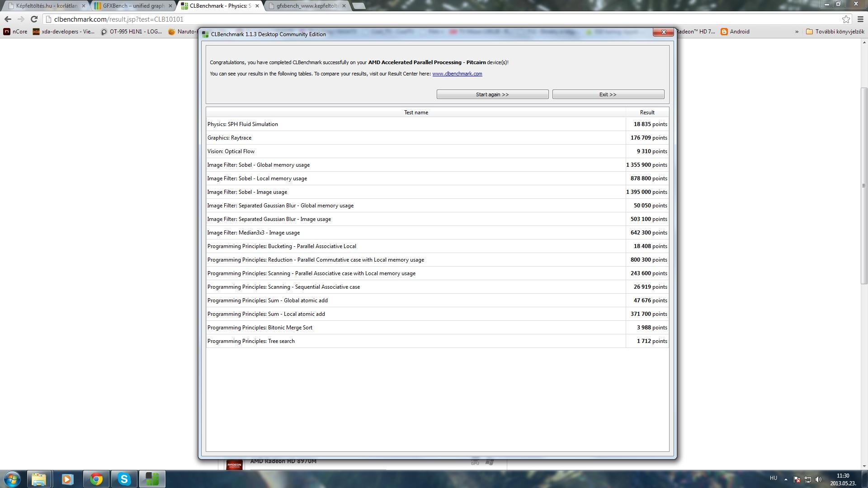This screenshot has width=868, height=488.
Task: Select Sum - Global atomic add row
Action: (437, 300)
